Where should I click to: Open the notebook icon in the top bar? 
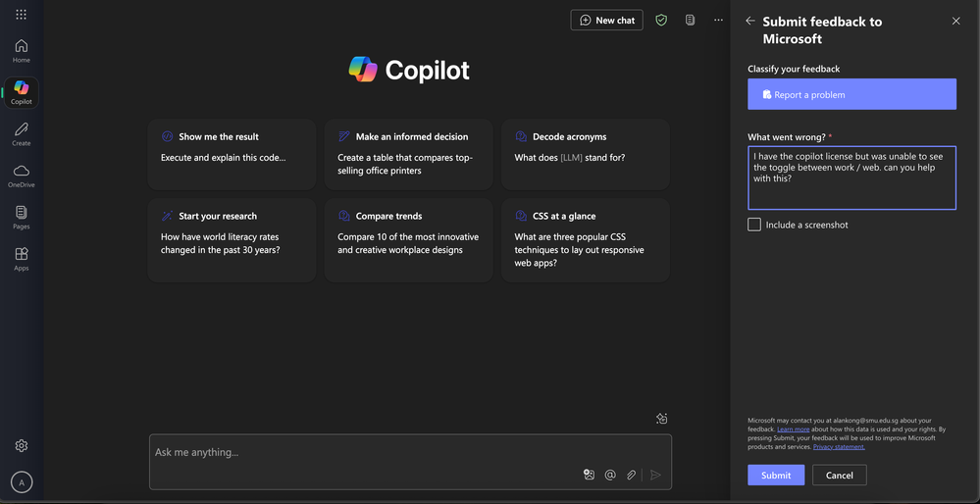(690, 20)
